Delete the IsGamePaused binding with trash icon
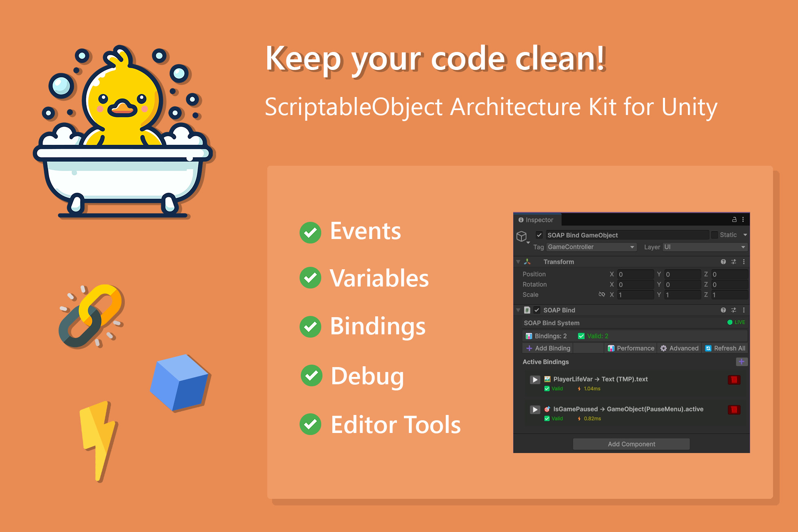Viewport: 798px width, 532px height. coord(734,410)
